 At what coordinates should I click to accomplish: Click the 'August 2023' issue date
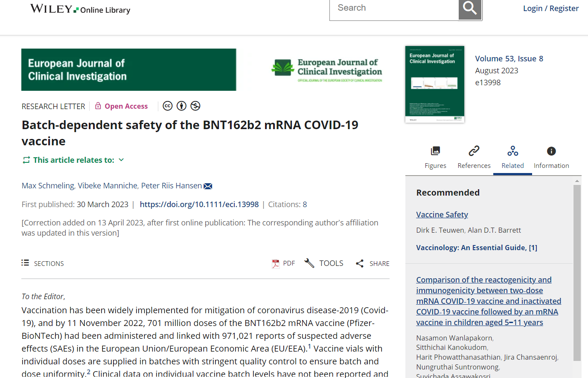coord(497,71)
